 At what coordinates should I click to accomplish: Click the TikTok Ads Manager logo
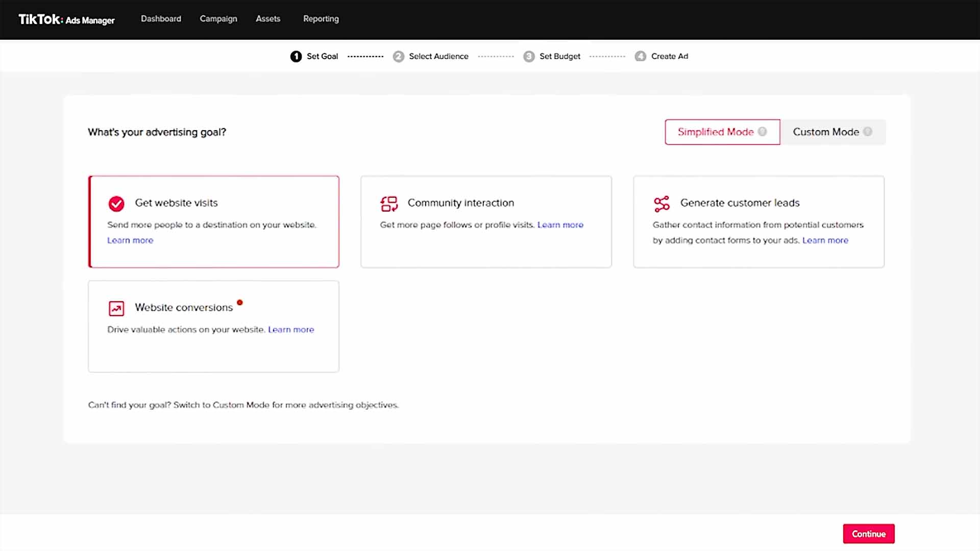click(66, 19)
